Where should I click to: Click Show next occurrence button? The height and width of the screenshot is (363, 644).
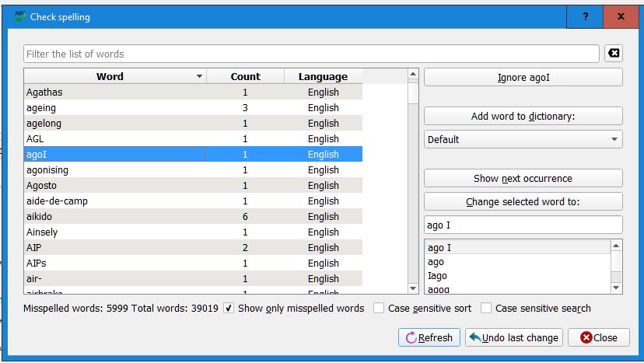tap(523, 179)
